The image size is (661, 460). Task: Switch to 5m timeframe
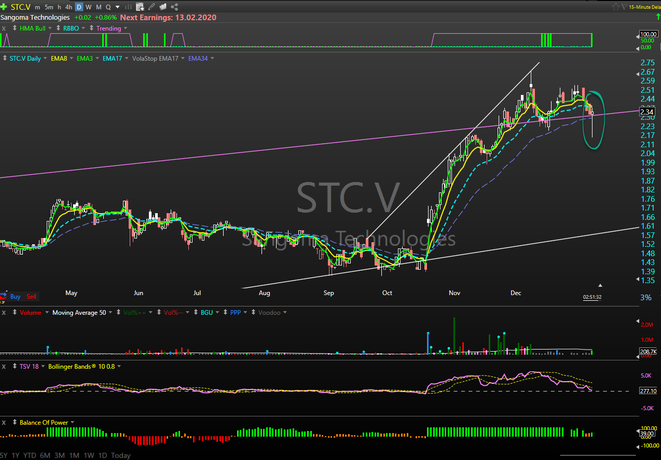pyautogui.click(x=49, y=7)
